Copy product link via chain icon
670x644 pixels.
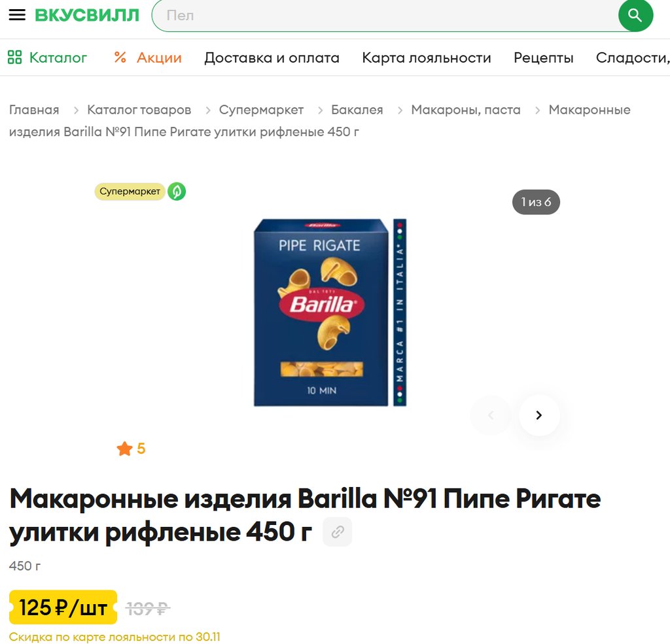pyautogui.click(x=338, y=532)
